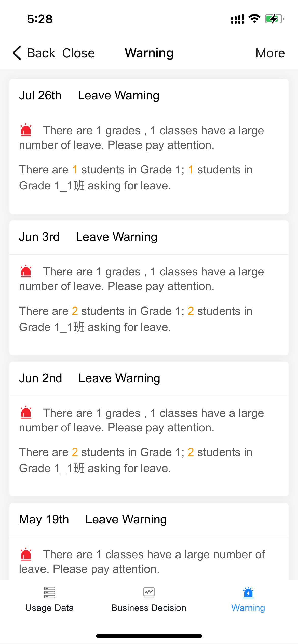Screen dimensions: 298x644
Task: Tap the red alarm icon for May 19th
Action: [x=26, y=554]
